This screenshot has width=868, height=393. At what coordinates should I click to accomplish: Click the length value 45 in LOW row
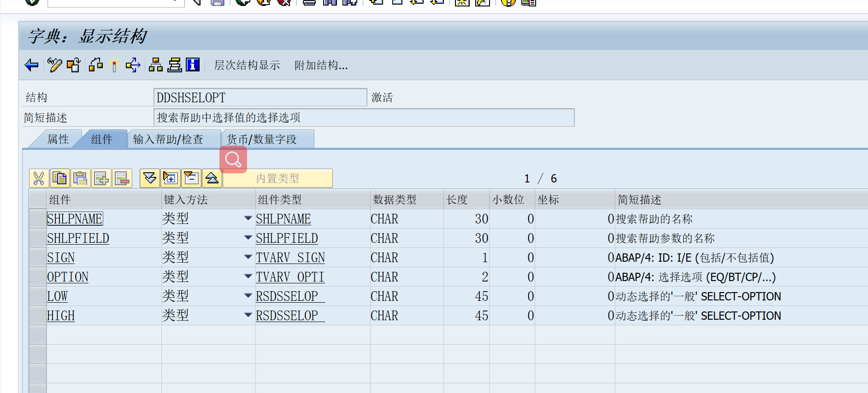coord(481,296)
